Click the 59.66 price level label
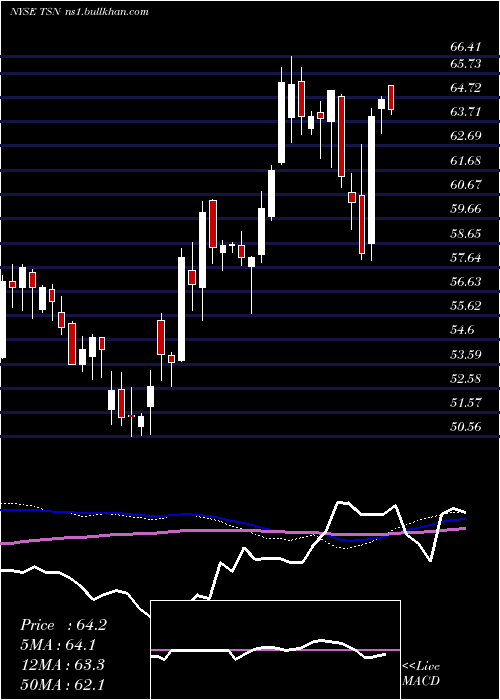 pos(465,208)
